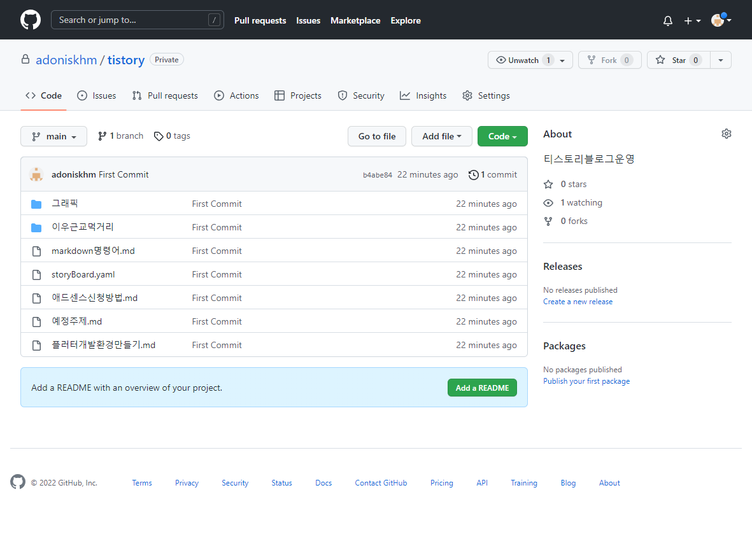This screenshot has height=560, width=752.
Task: Switch to the Projects tab
Action: (298, 95)
